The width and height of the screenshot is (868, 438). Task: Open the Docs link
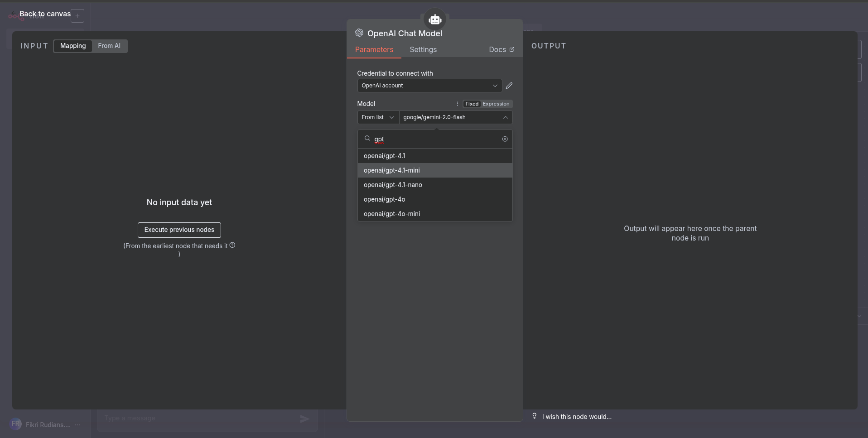click(x=502, y=50)
